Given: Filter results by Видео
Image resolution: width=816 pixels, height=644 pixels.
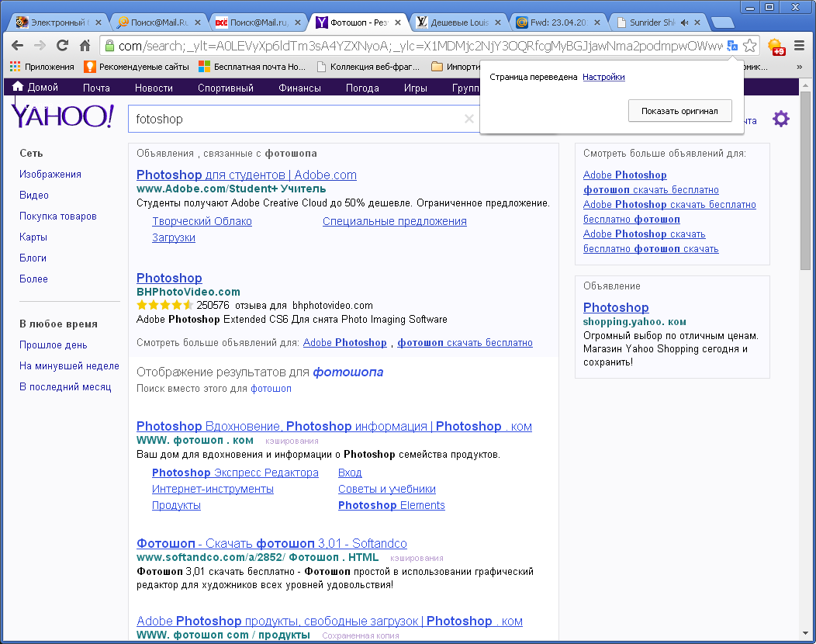Looking at the screenshot, I should coord(34,195).
